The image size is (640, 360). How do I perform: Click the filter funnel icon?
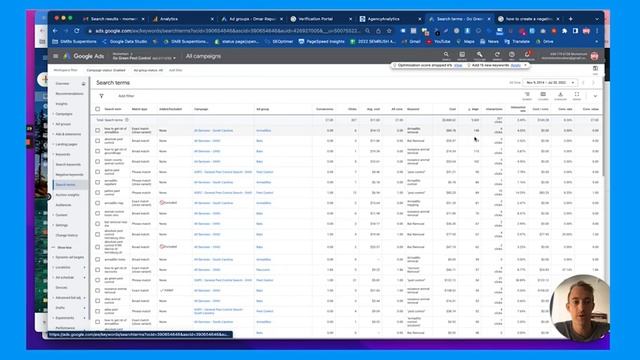(x=101, y=96)
